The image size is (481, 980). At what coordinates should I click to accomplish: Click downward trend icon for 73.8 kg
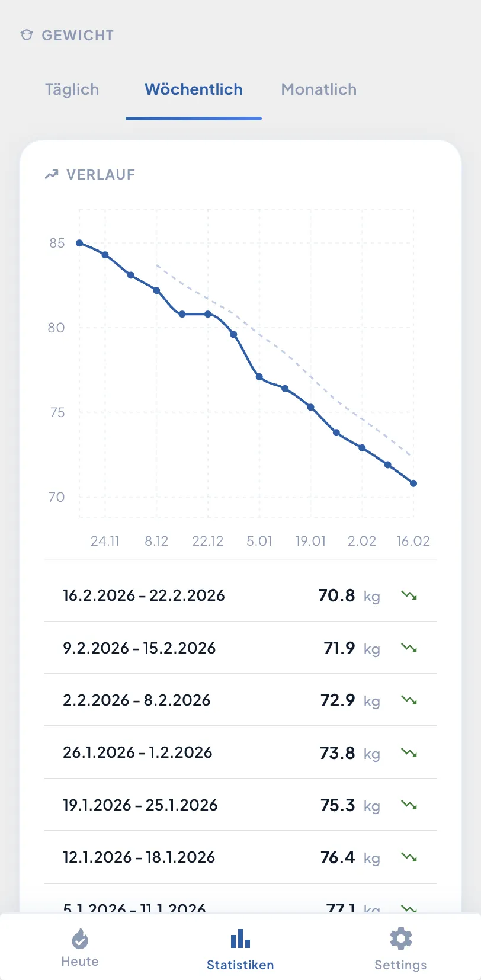409,753
